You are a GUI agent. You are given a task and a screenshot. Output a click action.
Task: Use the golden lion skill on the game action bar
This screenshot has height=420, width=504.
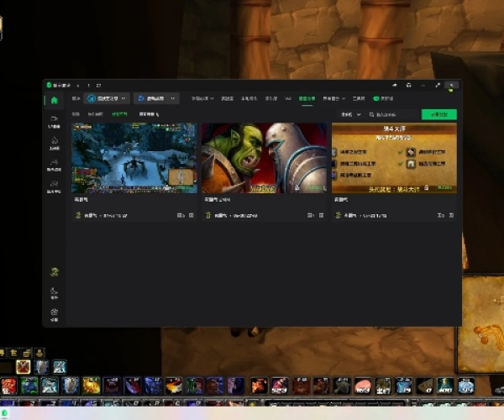[92, 386]
